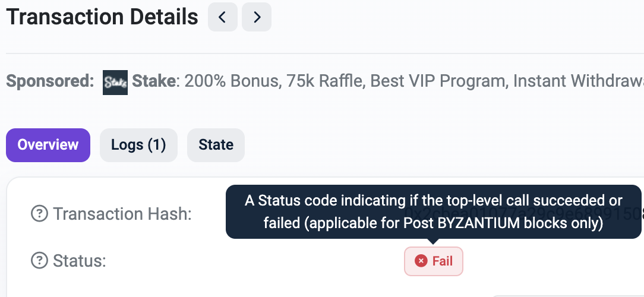Screen dimensions: 644x297
Task: Switch to the Overview tab
Action: click(48, 145)
